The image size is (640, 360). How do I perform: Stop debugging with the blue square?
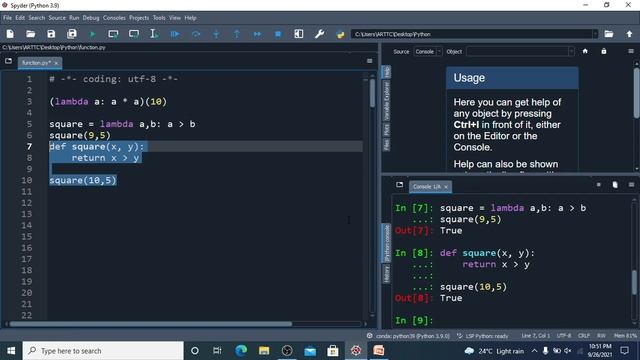tap(278, 34)
